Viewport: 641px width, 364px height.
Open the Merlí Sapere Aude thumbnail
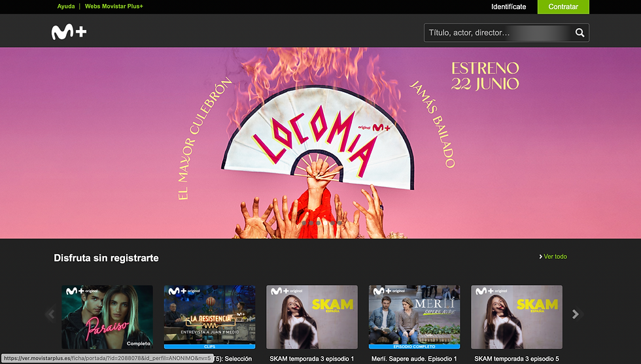pyautogui.click(x=414, y=317)
